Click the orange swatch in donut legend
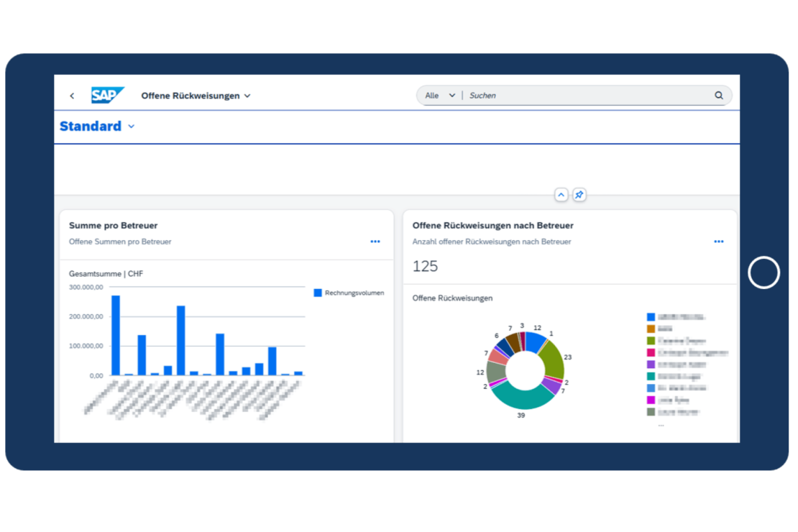798x532 pixels. pos(651,329)
